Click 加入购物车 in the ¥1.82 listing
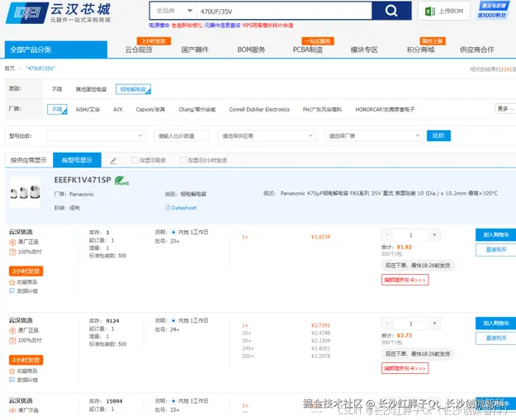Image resolution: width=516 pixels, height=420 pixels. (x=495, y=235)
